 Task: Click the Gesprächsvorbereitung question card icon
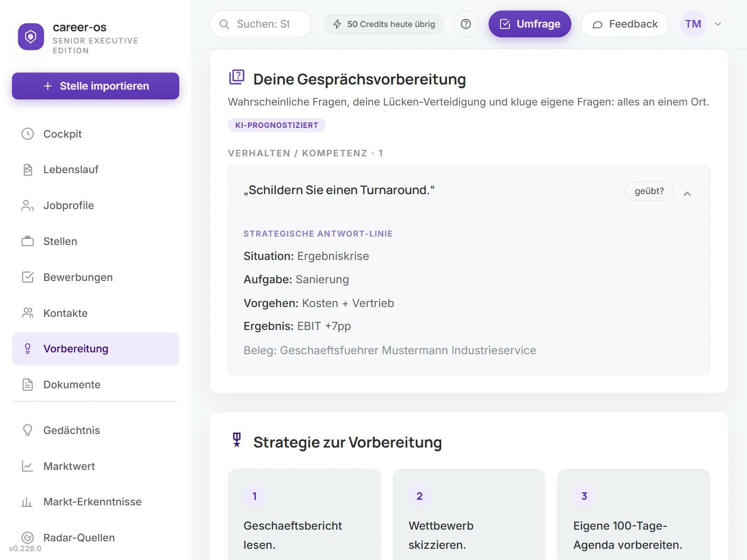pos(237,77)
